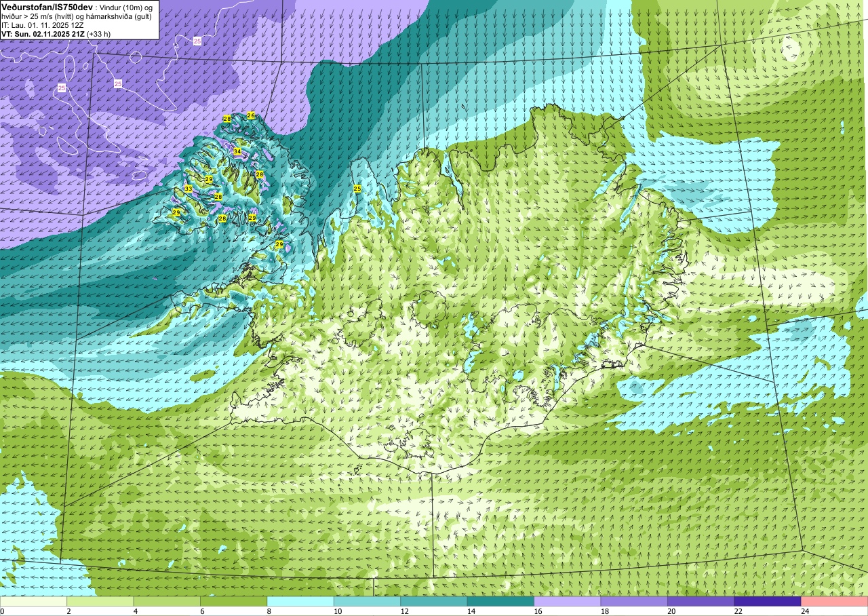The height and width of the screenshot is (616, 868).
Task: Click the 14–16 m/s dark teal legend swatch
Action: [x=500, y=601]
